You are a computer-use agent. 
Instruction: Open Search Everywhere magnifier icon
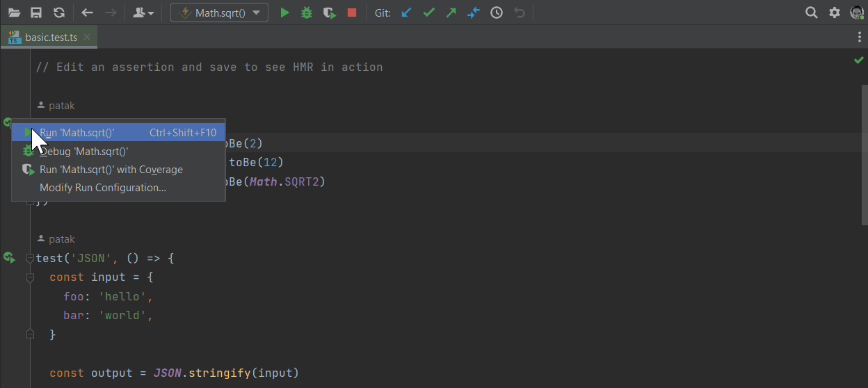tap(812, 13)
